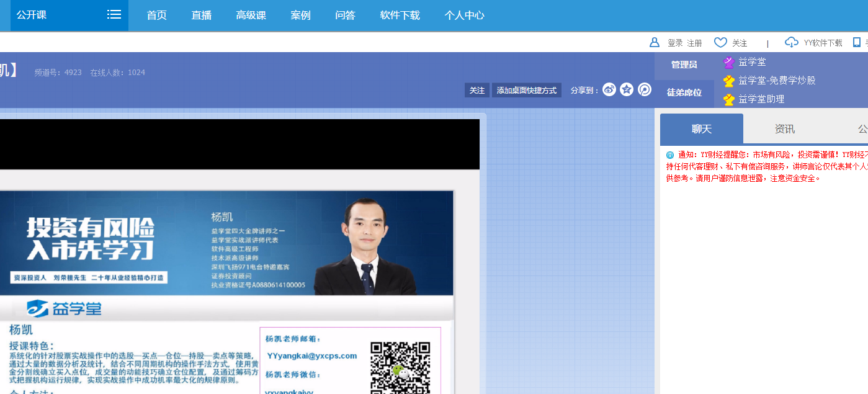Click the 公开课 header label
The height and width of the screenshot is (394, 868).
point(32,15)
